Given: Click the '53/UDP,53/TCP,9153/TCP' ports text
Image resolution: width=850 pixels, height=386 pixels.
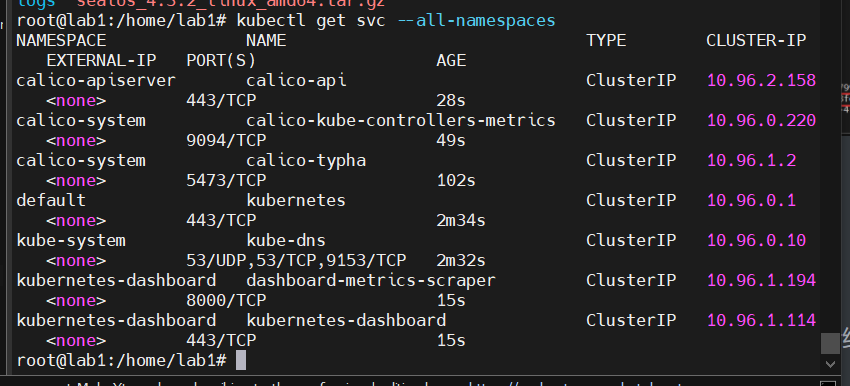Looking at the screenshot, I should pos(296,261).
